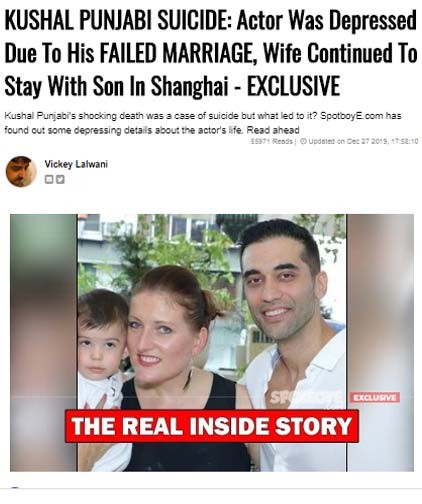This screenshot has height=504, width=422.
Task: Click the 55971 Reads counter
Action: coord(271,141)
